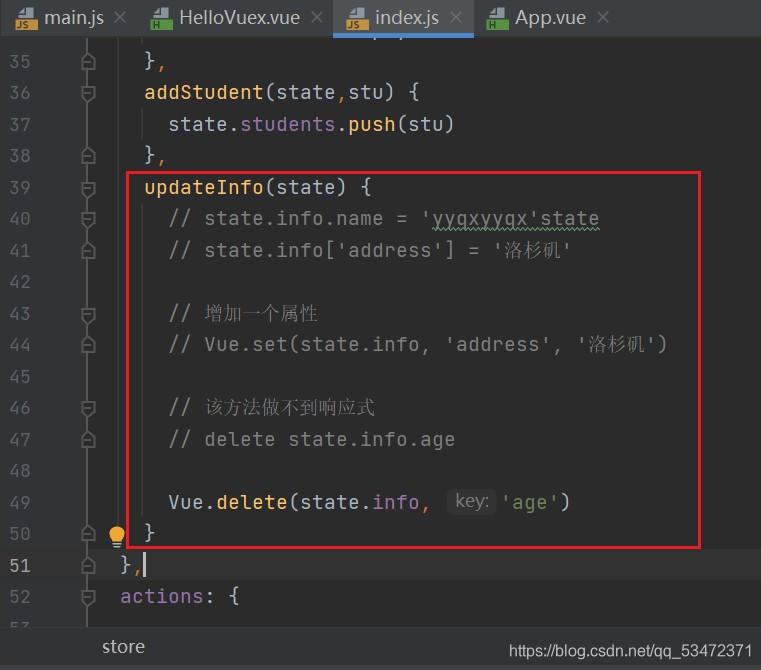Click fold end marker on line 38
761x670 pixels.
coord(88,156)
